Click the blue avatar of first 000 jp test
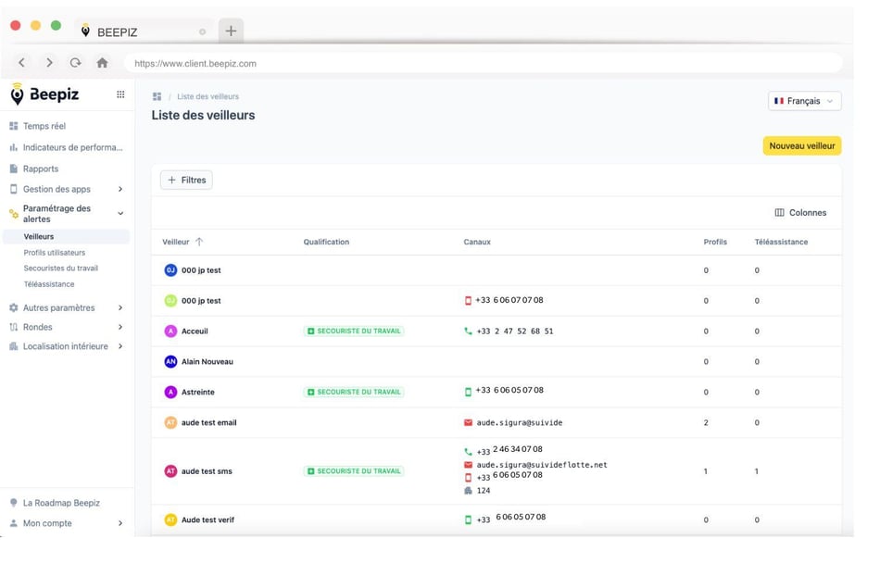 click(x=170, y=269)
